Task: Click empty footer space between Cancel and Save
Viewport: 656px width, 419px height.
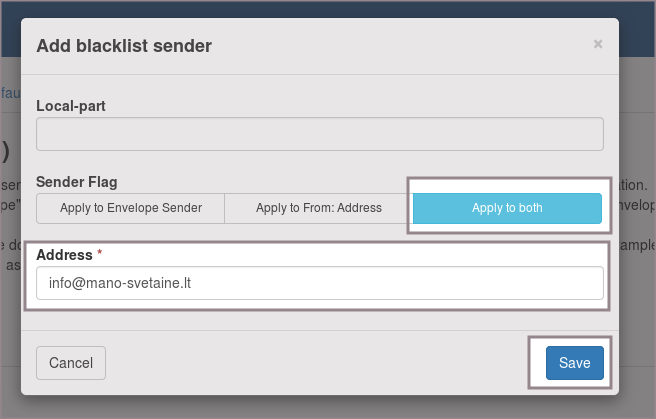Action: click(320, 363)
